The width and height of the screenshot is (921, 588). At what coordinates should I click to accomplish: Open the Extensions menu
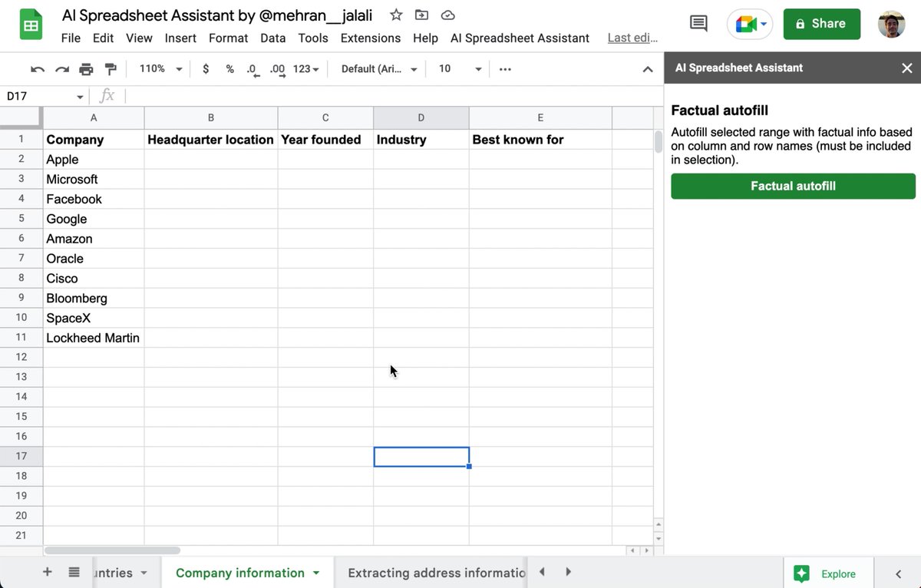pyautogui.click(x=371, y=38)
